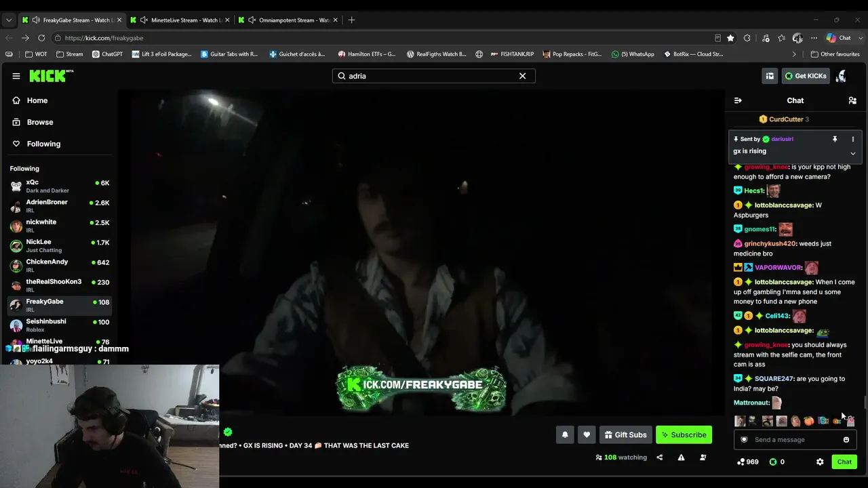Image resolution: width=868 pixels, height=488 pixels.
Task: Switch to Omniampotent Stream browser tab
Action: 288,20
